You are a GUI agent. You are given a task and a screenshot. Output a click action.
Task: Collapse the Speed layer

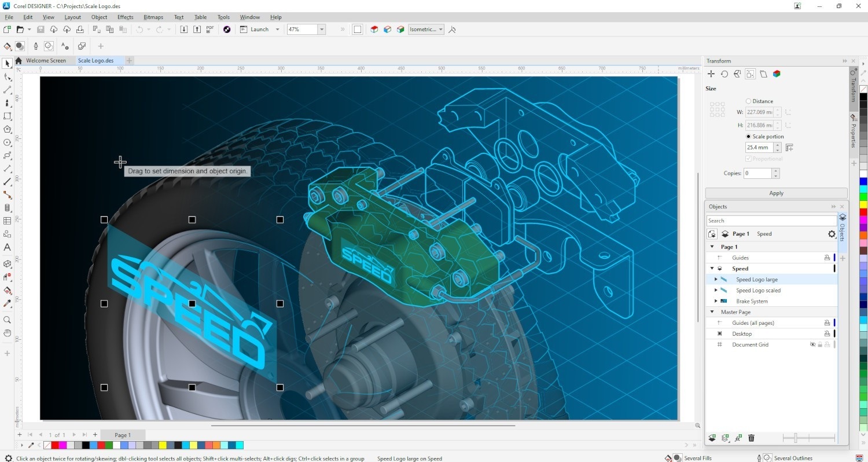712,269
